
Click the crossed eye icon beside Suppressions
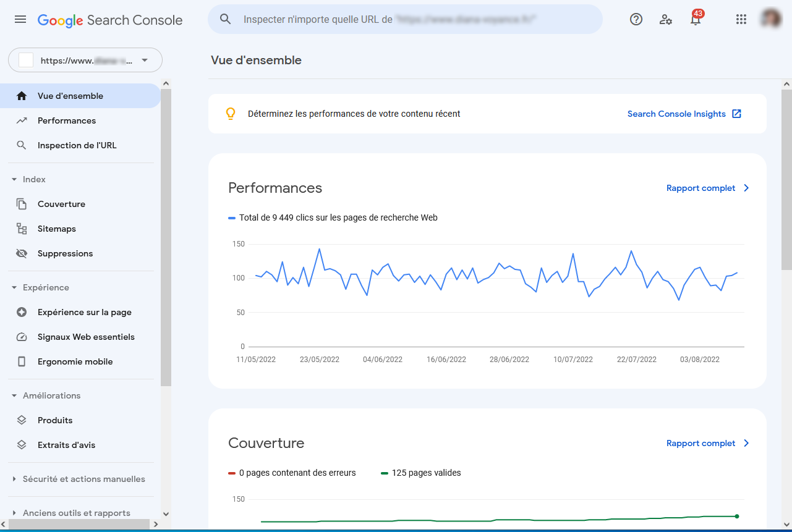click(x=22, y=253)
